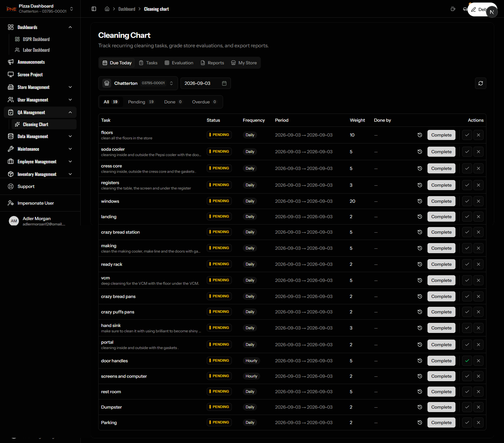Open history for the floors task
Viewport: 504px width, 443px height.
tap(420, 135)
